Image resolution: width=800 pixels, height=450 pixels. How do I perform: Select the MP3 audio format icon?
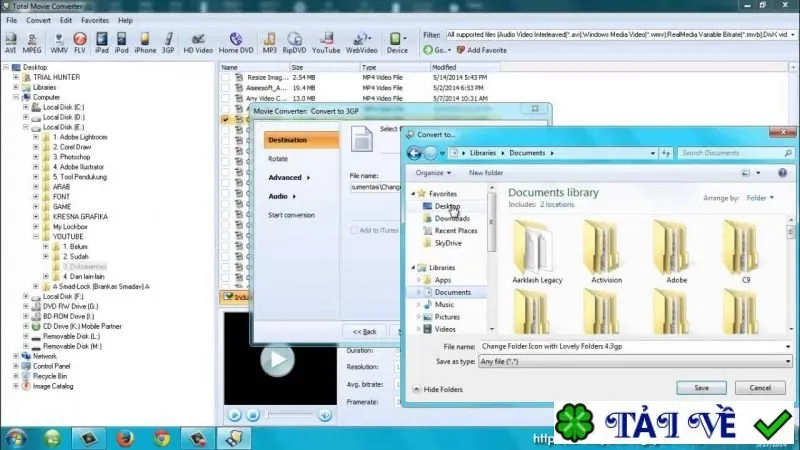269,43
